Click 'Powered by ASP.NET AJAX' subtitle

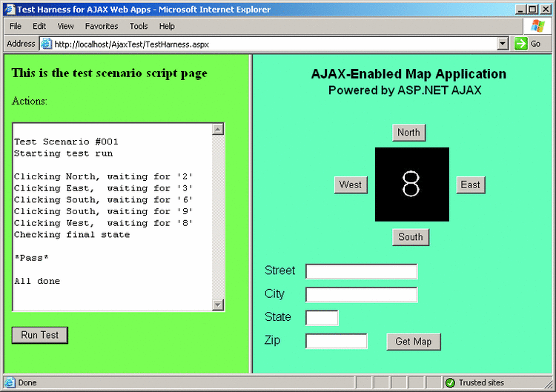click(x=405, y=90)
